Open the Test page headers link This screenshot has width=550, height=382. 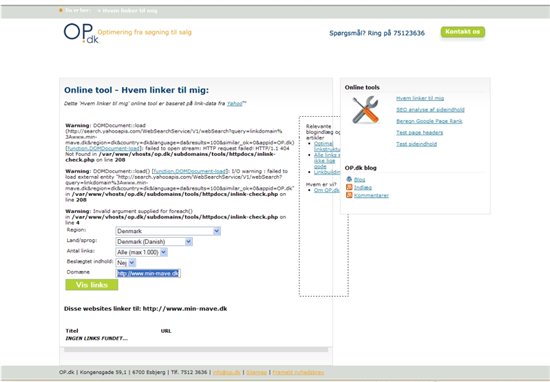click(x=420, y=133)
